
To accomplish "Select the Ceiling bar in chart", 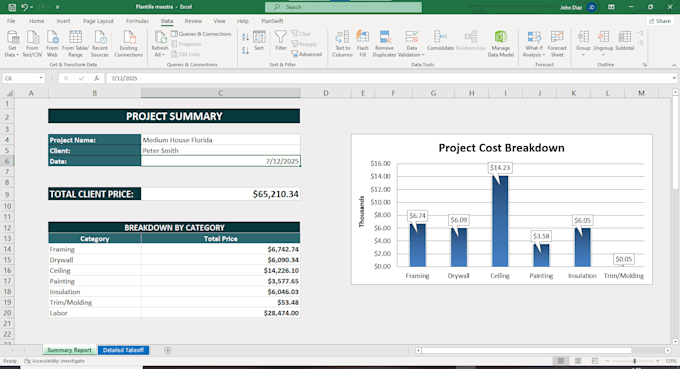I will (500, 221).
